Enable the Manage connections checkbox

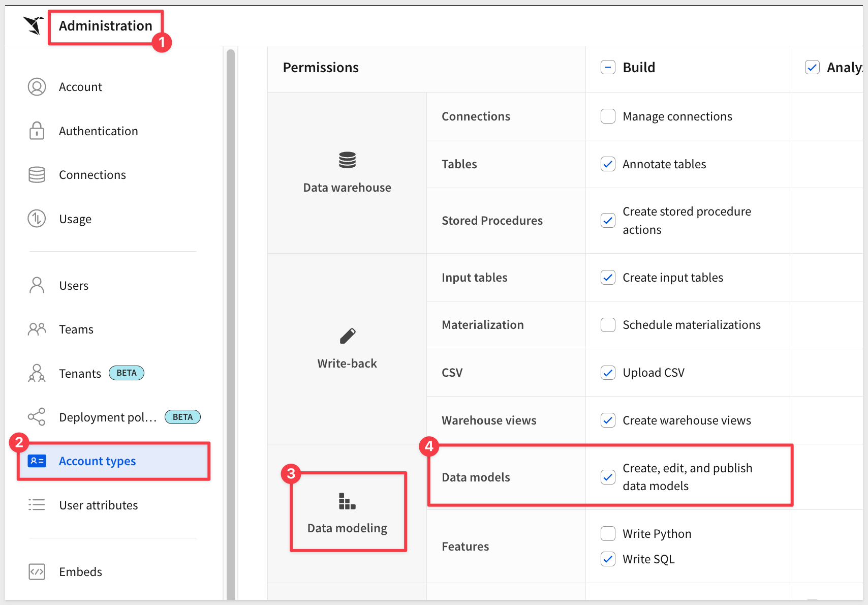pyautogui.click(x=608, y=116)
